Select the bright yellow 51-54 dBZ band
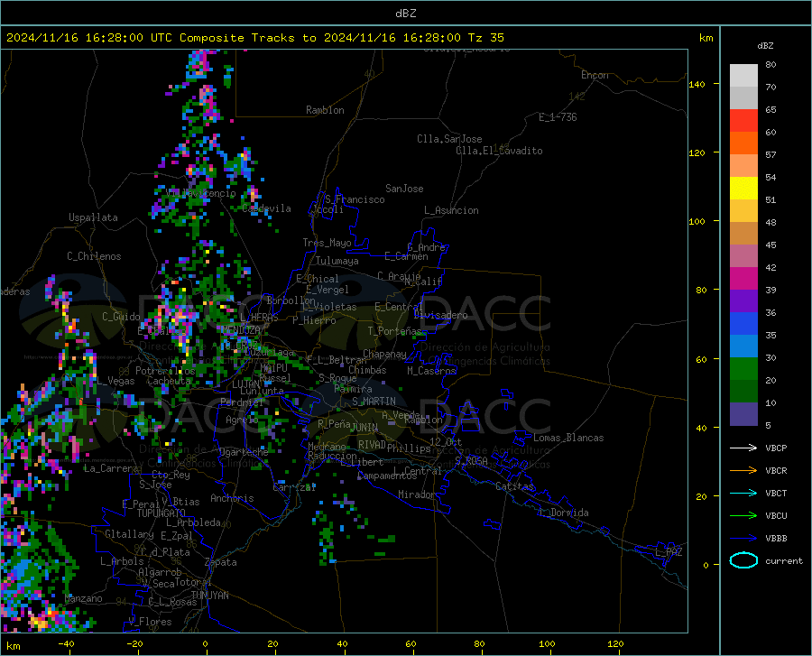 pos(743,188)
